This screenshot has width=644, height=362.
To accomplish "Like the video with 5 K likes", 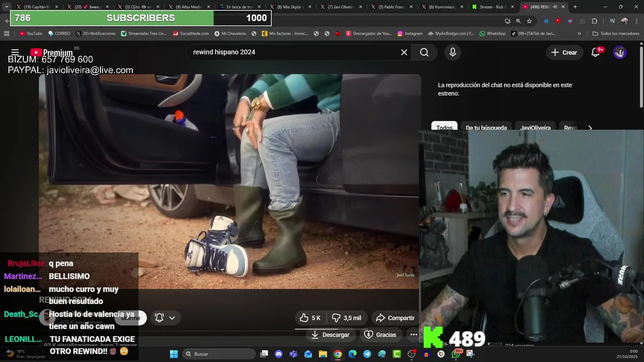I will tap(310, 318).
